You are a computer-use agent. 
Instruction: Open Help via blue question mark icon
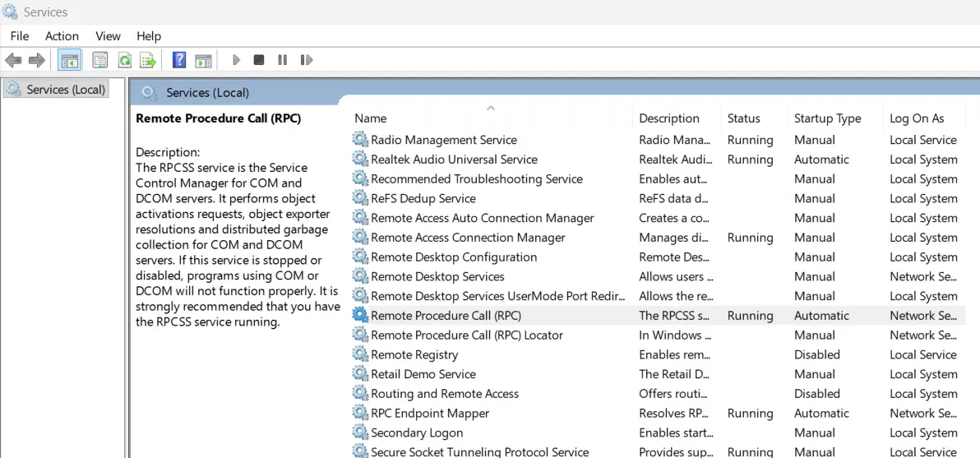(179, 60)
